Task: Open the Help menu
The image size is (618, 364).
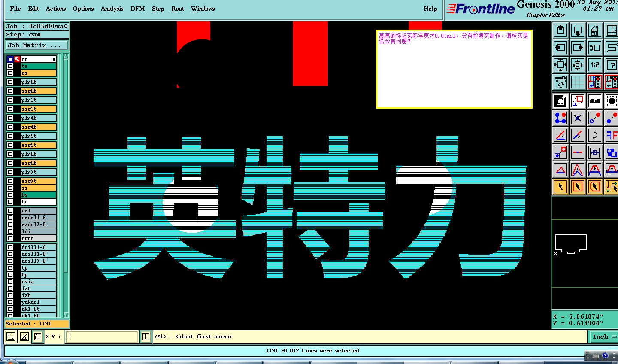Action: point(430,9)
